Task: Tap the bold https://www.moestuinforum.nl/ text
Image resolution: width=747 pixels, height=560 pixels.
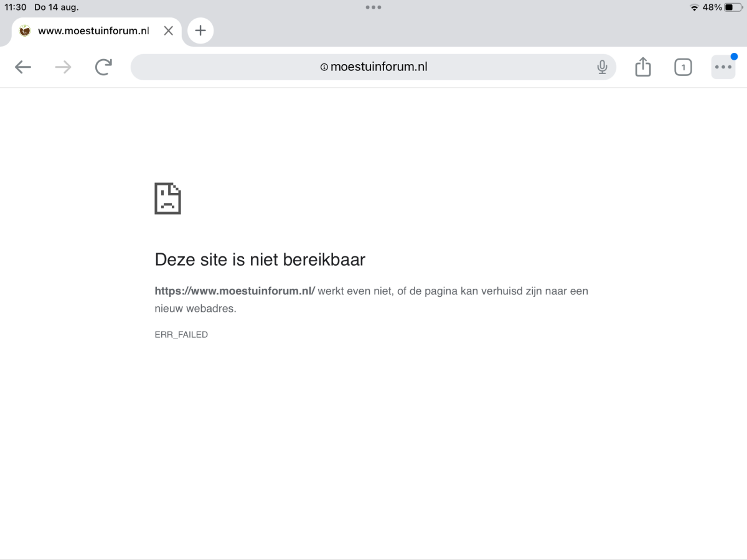Action: point(235,291)
